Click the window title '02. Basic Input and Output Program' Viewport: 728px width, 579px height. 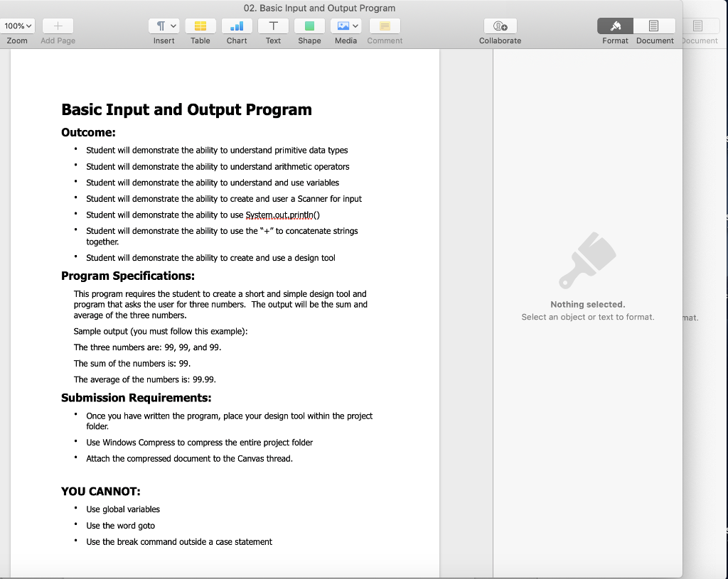[x=319, y=8]
